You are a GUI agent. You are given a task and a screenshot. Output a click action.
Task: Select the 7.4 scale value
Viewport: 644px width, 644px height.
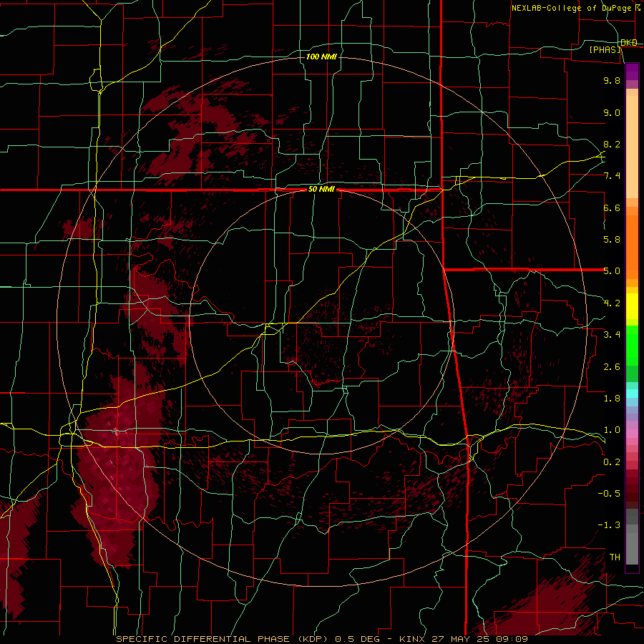[x=612, y=176]
